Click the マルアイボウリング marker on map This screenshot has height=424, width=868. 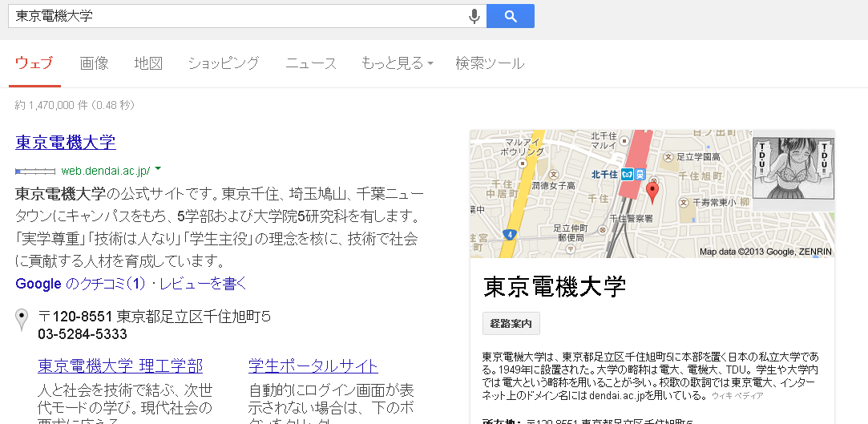[522, 164]
